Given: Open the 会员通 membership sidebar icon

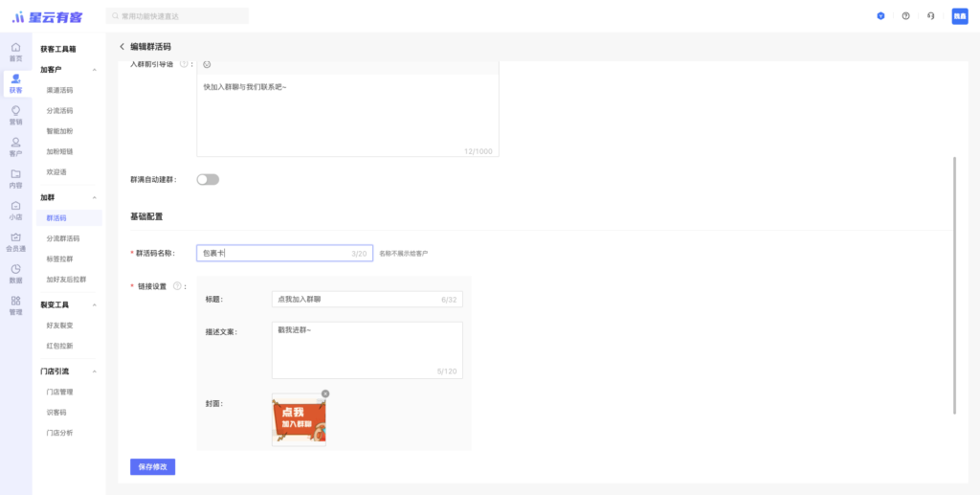Looking at the screenshot, I should [15, 242].
